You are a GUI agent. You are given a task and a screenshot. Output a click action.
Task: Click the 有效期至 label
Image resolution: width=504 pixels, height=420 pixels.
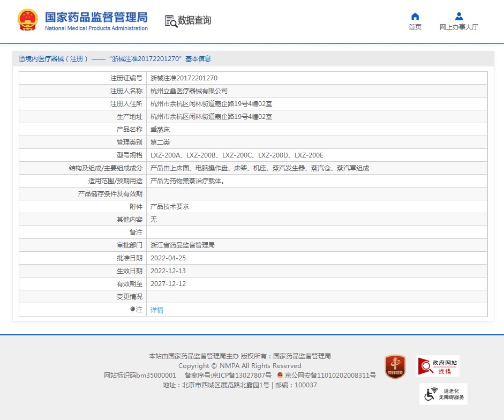tap(130, 284)
